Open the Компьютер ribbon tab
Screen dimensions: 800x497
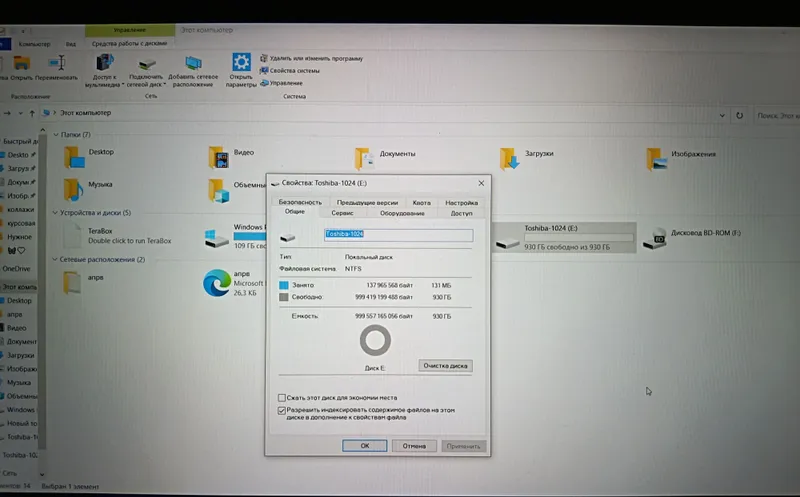pyautogui.click(x=35, y=44)
